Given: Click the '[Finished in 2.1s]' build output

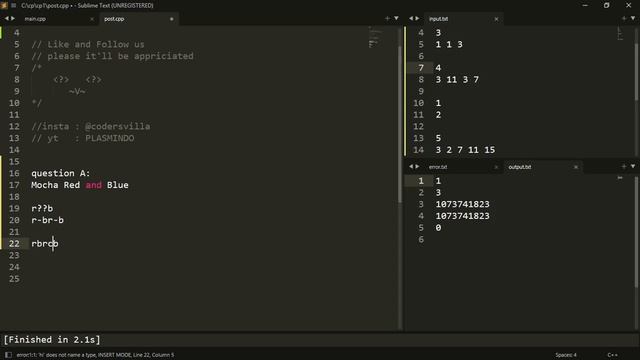Looking at the screenshot, I should [52, 340].
